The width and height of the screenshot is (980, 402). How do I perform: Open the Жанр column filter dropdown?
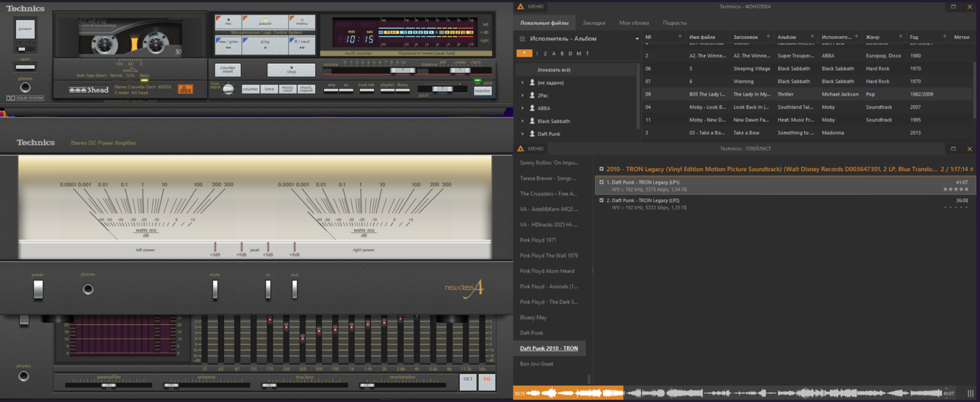tap(901, 37)
